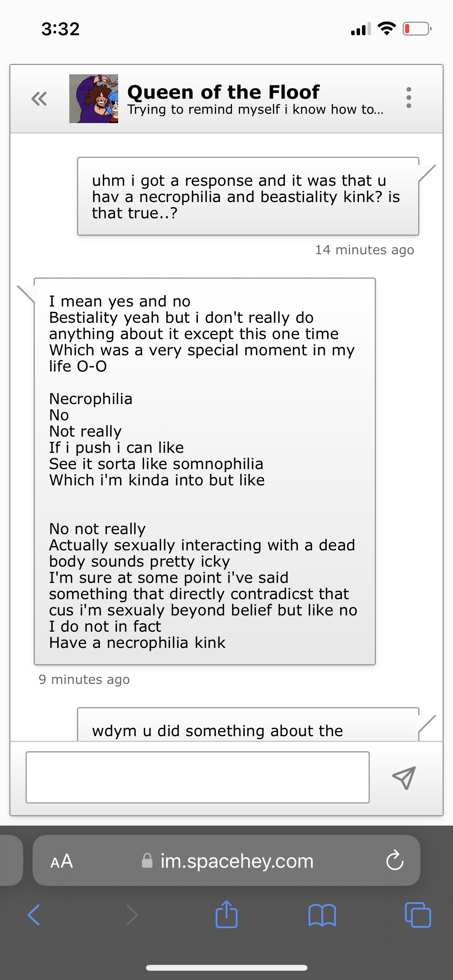The height and width of the screenshot is (980, 453).
Task: Tap the im.spacehey.com address text
Action: point(237,861)
